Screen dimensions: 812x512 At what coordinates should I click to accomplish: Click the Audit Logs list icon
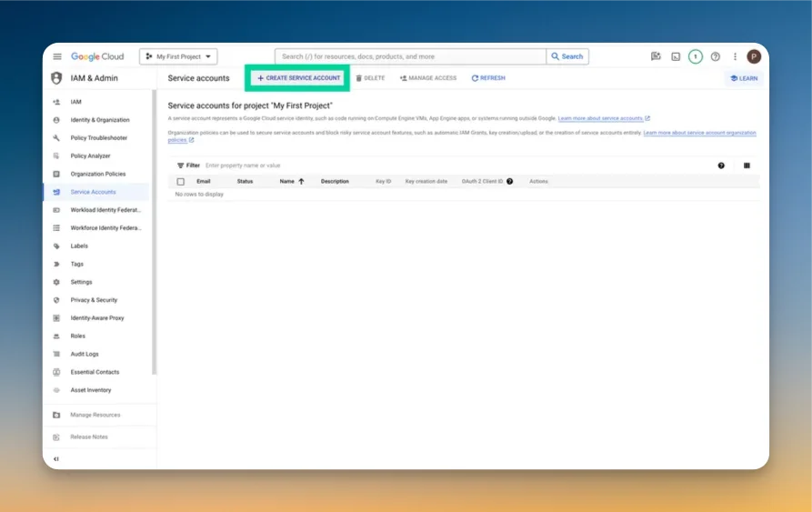click(x=56, y=354)
